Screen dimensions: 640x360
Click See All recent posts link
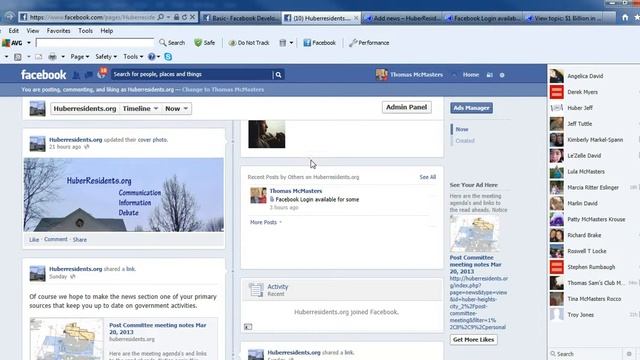click(428, 177)
